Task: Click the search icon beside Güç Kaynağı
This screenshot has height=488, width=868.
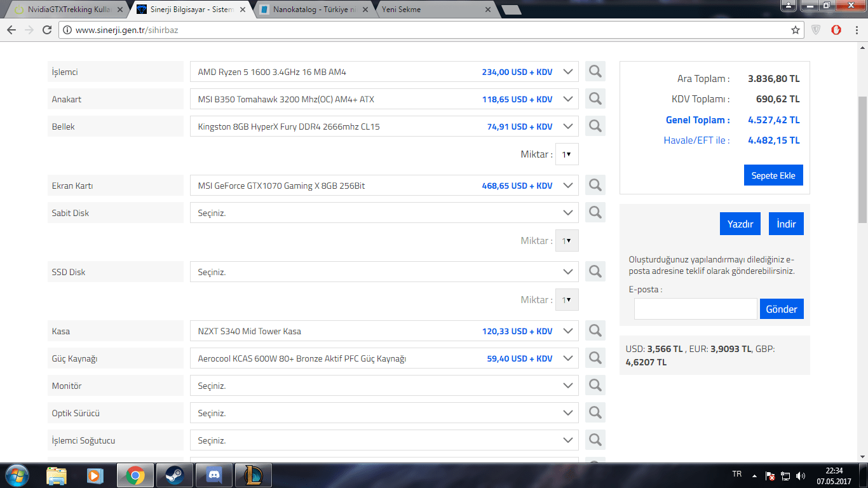Action: coord(595,358)
